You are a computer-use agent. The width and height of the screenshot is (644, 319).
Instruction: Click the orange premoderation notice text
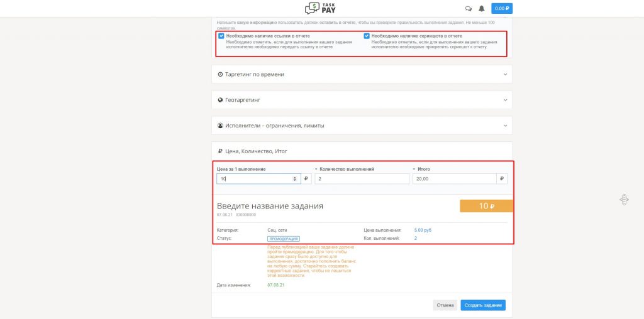point(312,262)
